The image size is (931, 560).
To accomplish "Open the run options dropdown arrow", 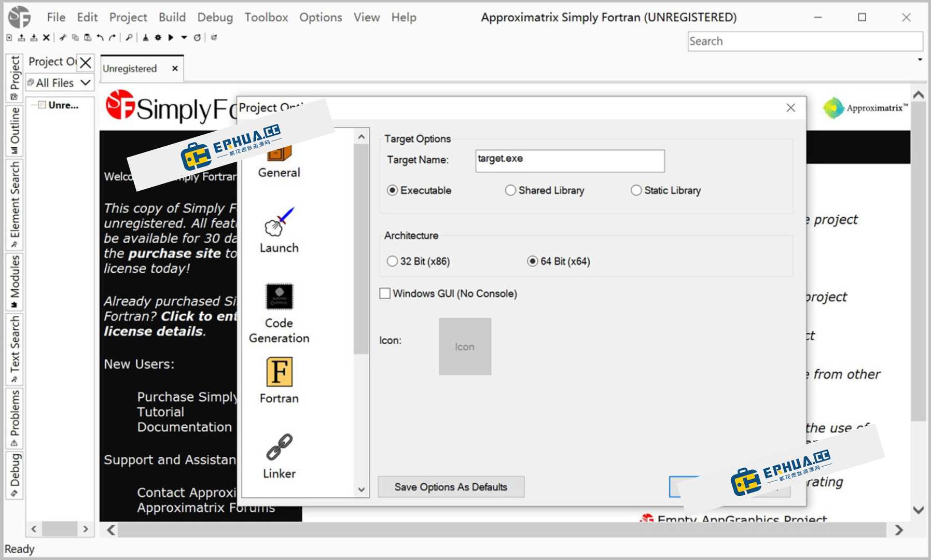I will click(184, 37).
